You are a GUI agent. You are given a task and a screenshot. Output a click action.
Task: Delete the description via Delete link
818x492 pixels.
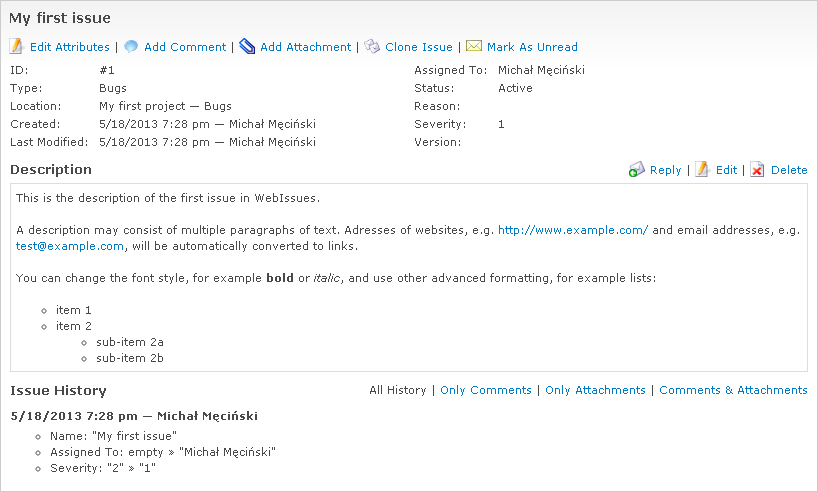tap(789, 170)
